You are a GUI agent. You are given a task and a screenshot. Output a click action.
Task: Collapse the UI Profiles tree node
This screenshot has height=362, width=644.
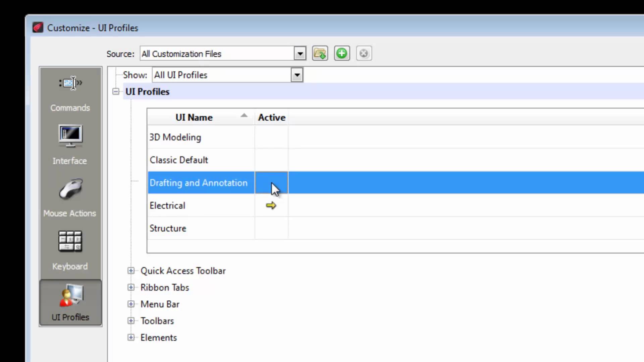tap(116, 92)
